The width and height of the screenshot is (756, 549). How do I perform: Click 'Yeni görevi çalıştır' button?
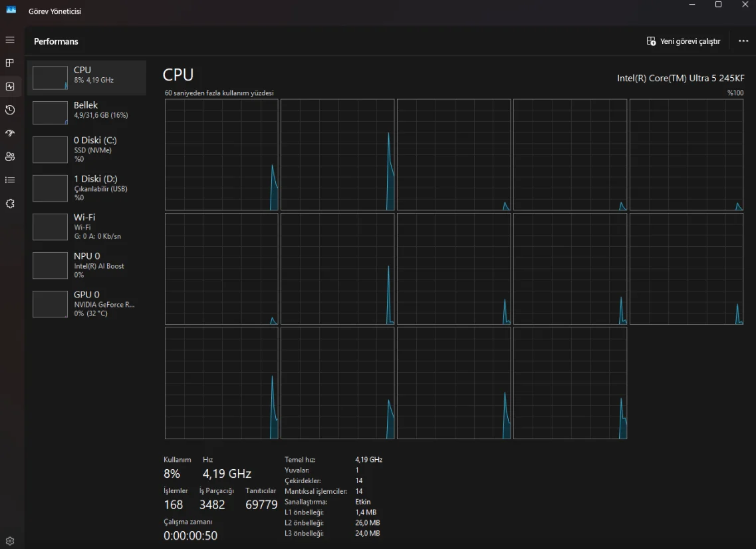click(x=684, y=41)
